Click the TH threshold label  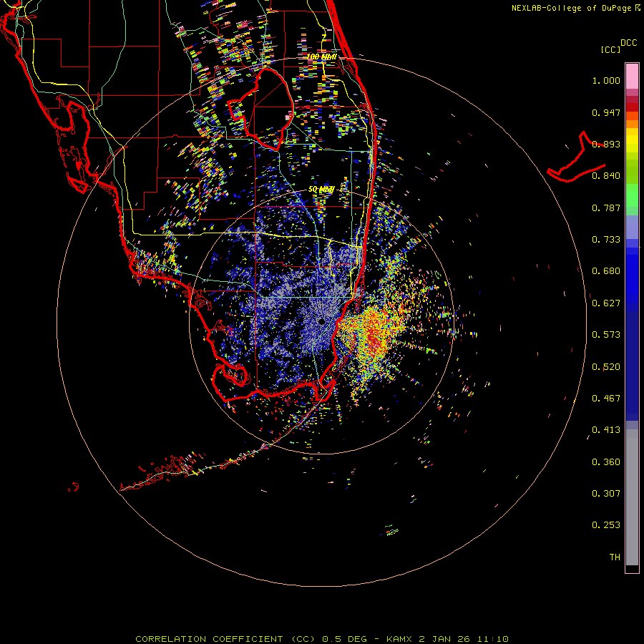[615, 557]
